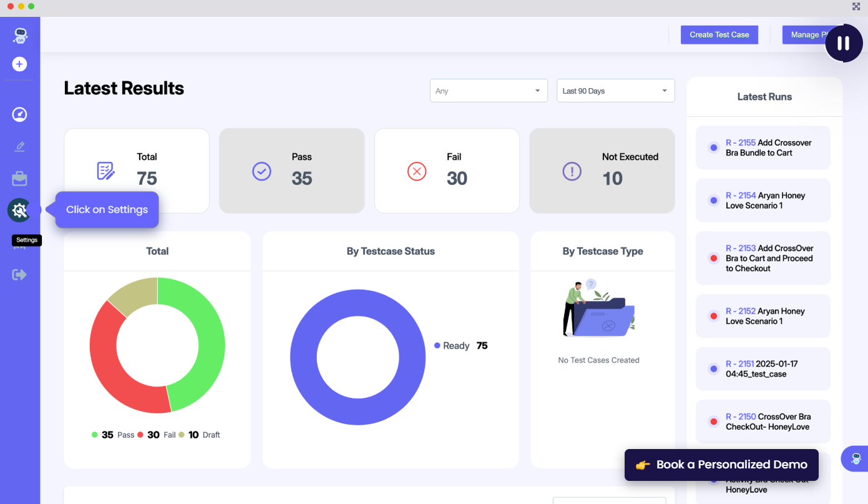This screenshot has width=868, height=504.
Task: Open the briefcase icon in the sidebar
Action: pyautogui.click(x=20, y=179)
